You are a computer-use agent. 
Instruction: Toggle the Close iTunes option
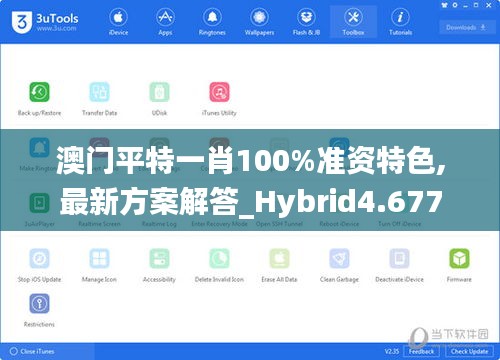32,351
